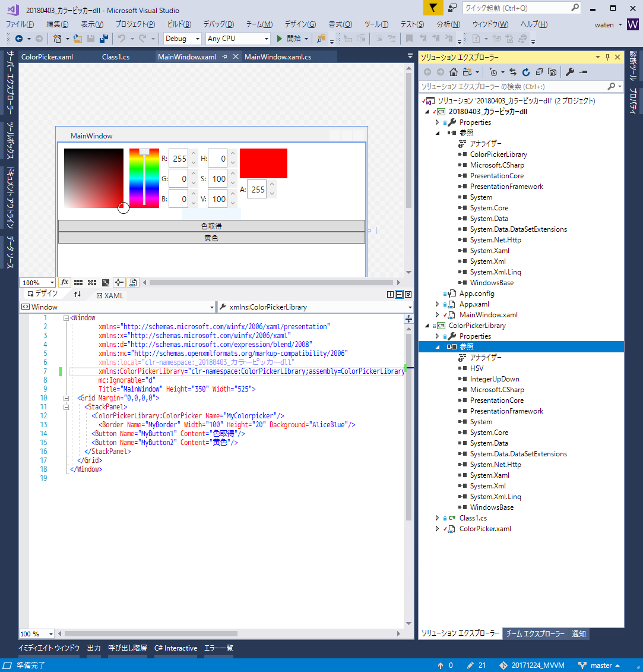The width and height of the screenshot is (643, 672).
Task: Sync with active document in Solution Explorer
Action: (513, 72)
